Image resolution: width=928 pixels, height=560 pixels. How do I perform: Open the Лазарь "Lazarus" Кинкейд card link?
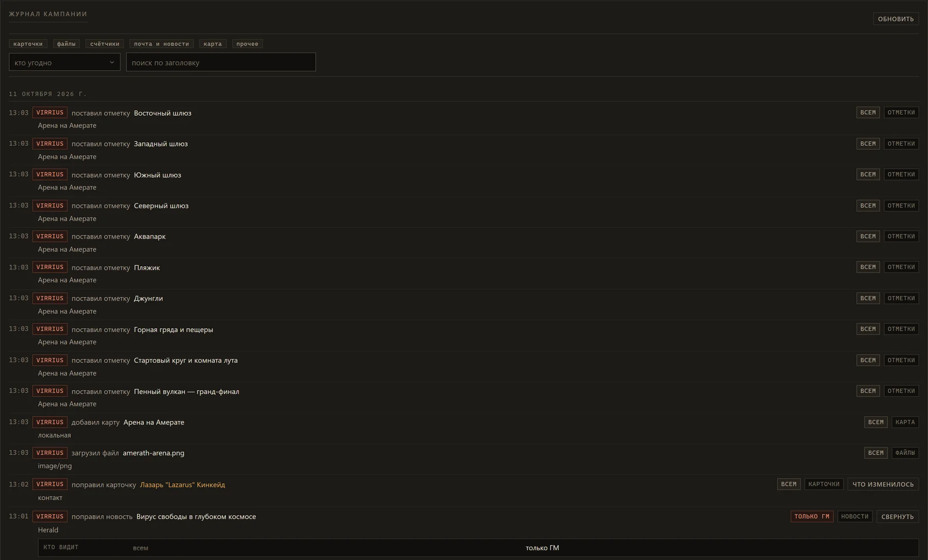[183, 485]
